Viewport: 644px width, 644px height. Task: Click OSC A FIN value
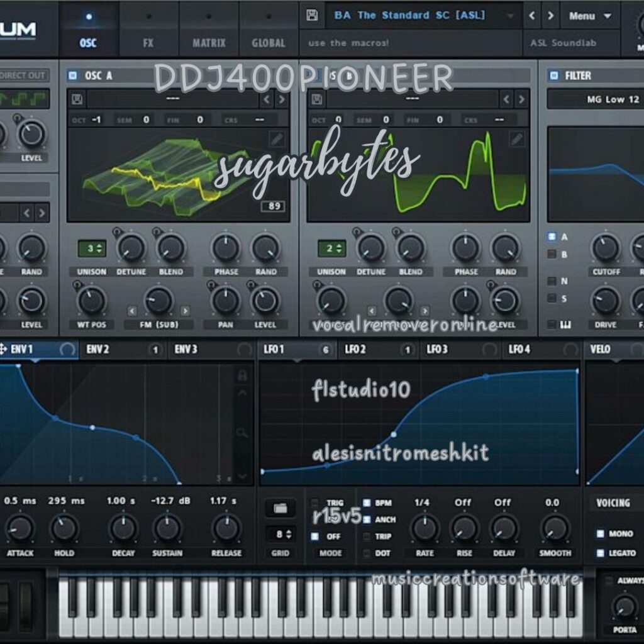click(x=200, y=119)
